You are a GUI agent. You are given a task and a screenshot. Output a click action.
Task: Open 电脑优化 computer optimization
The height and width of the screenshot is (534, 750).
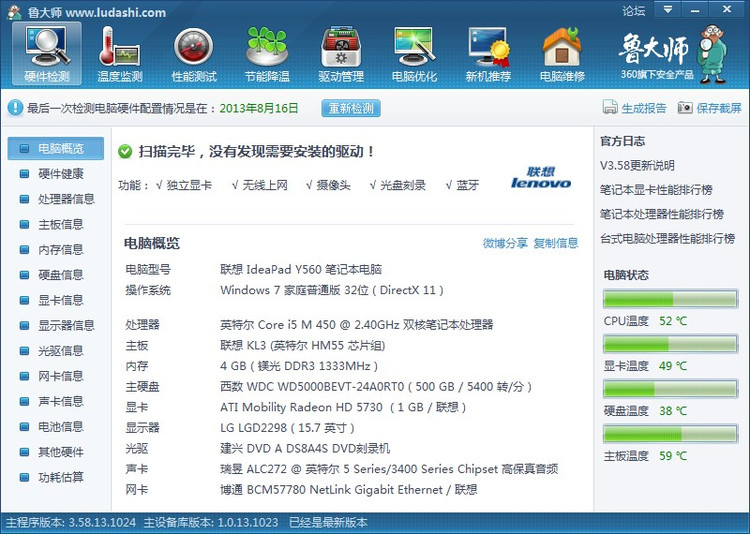414,54
